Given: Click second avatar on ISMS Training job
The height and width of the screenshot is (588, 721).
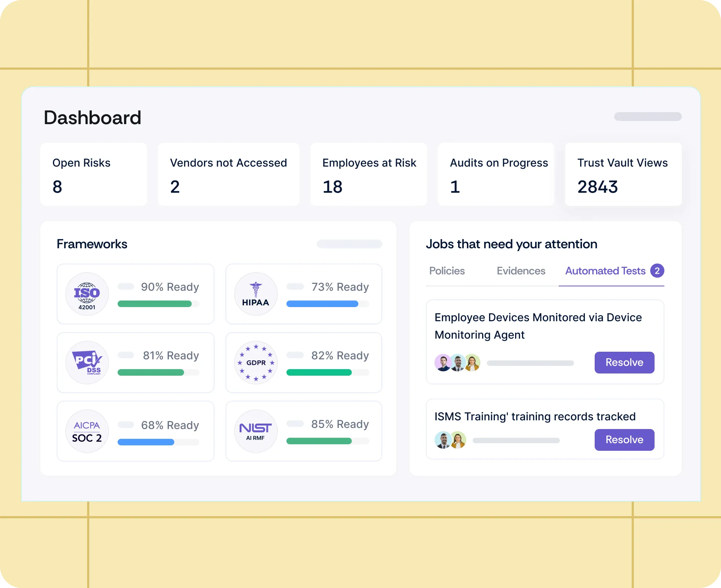Looking at the screenshot, I should 458,440.
